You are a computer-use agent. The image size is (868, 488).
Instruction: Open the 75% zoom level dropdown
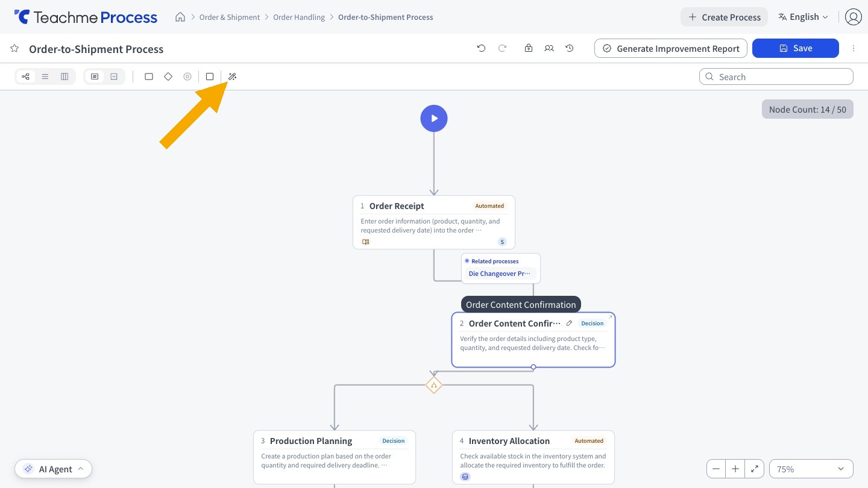click(811, 469)
